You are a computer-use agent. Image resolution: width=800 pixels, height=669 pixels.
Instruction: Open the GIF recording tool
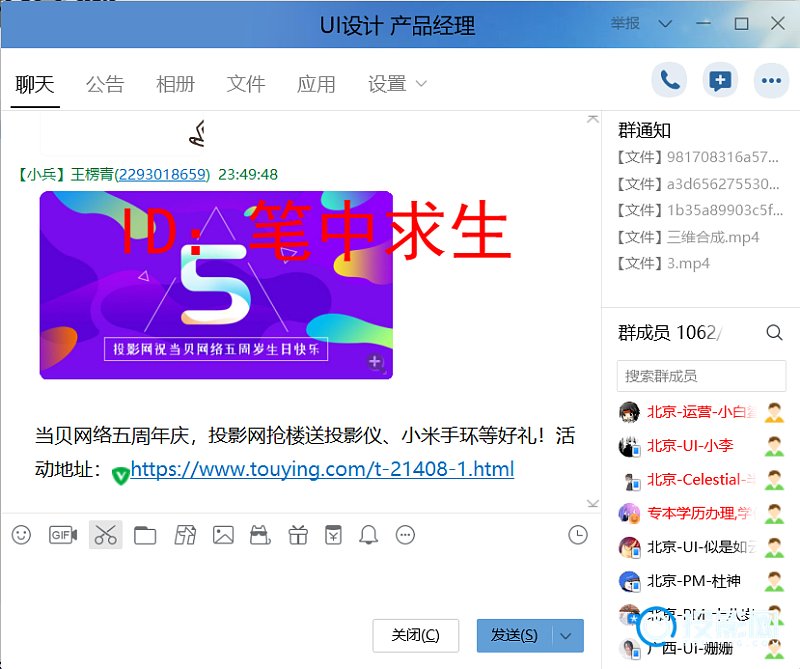coord(63,535)
